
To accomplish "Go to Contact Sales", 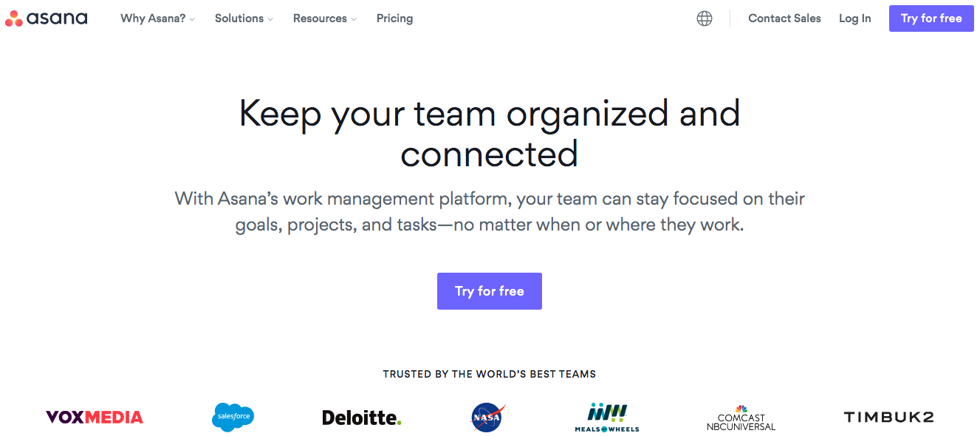I will (x=784, y=18).
